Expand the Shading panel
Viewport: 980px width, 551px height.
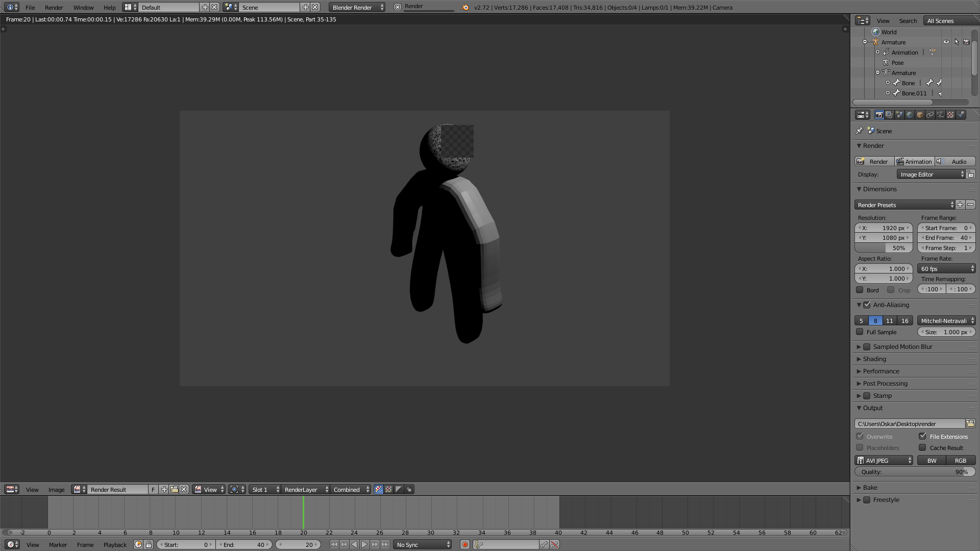tap(874, 359)
